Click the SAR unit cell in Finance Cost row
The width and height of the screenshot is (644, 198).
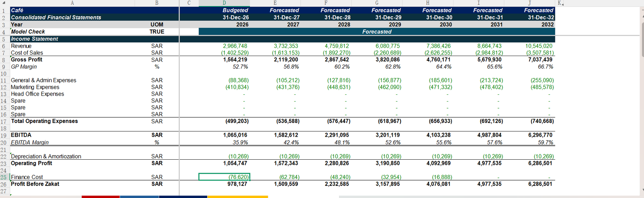[x=157, y=177]
